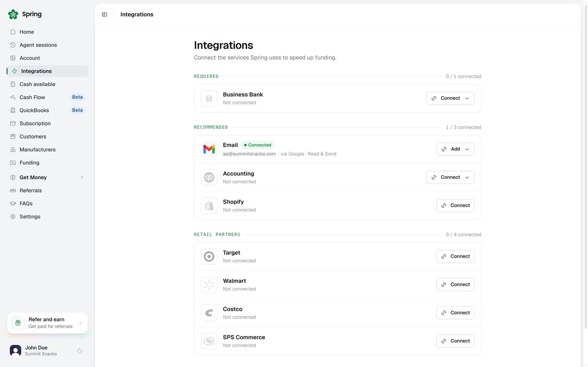Open the Email Add dropdown

tap(455, 149)
